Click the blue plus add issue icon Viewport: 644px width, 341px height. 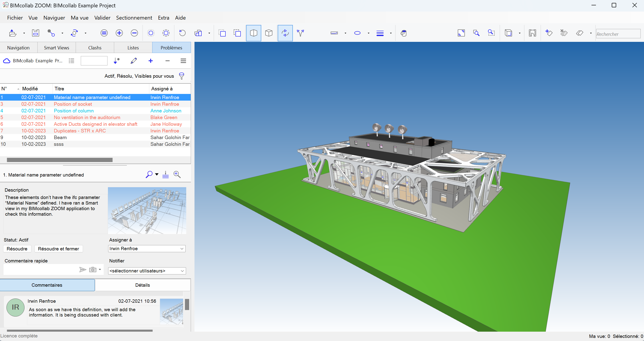pos(150,61)
